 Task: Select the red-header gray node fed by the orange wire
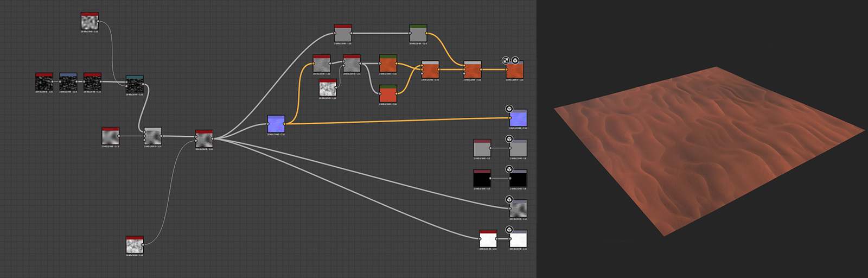tap(322, 64)
